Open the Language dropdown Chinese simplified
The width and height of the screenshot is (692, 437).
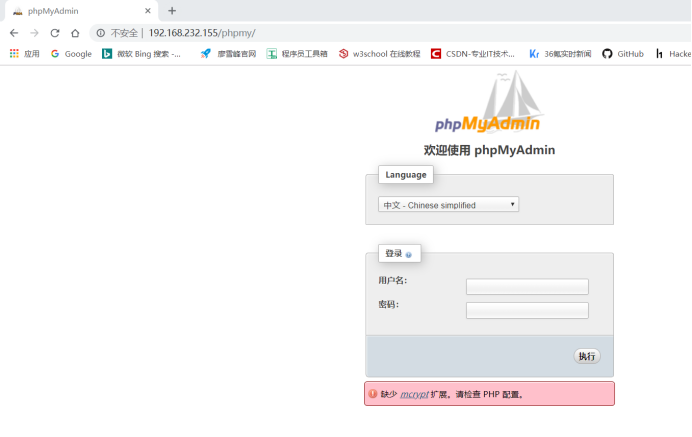pos(448,204)
